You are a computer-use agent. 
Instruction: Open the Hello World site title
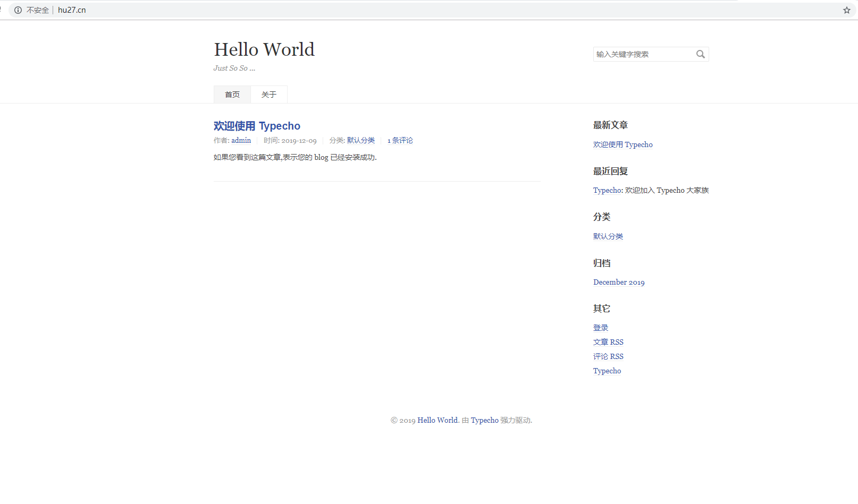[x=264, y=49]
